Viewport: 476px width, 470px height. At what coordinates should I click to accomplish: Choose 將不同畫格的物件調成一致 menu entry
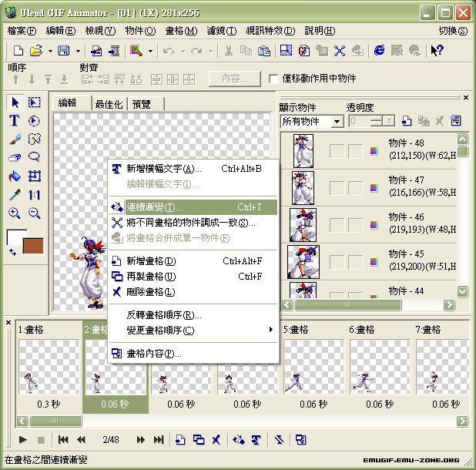pos(193,223)
